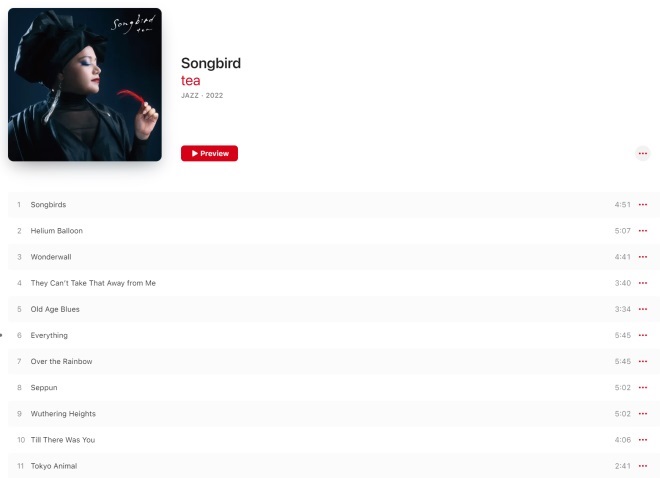Open more options for Tokyo Animal

642,466
